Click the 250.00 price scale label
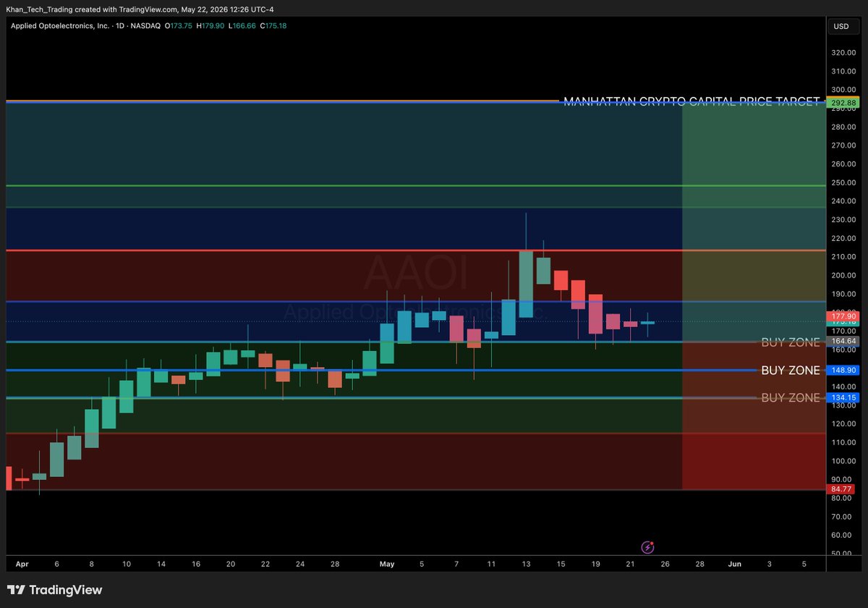868x608 pixels. [x=844, y=183]
